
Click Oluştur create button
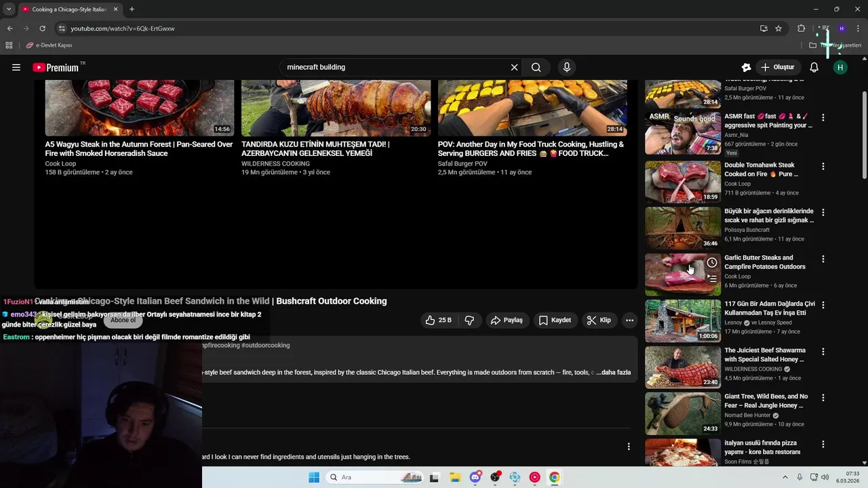coord(777,67)
